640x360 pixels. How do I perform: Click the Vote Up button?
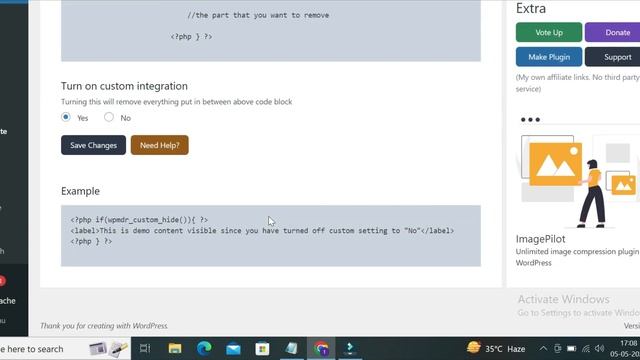(549, 32)
